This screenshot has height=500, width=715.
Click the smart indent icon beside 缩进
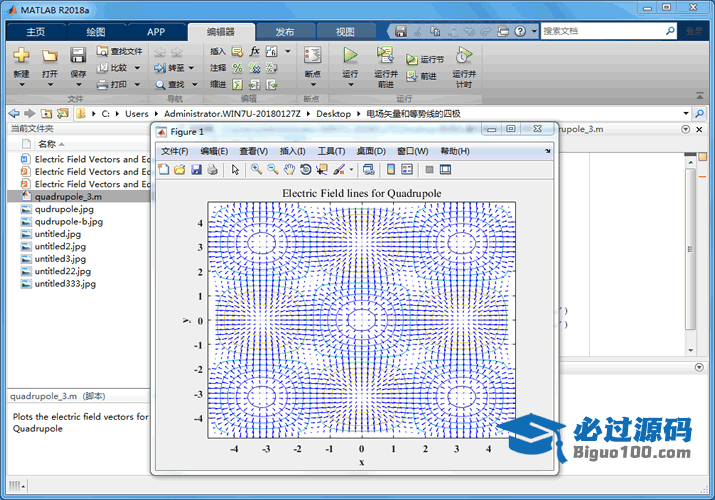(x=237, y=84)
